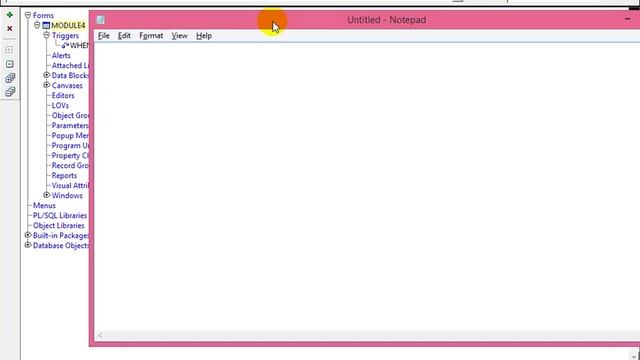The height and width of the screenshot is (360, 640).
Task: Expand the Windows node
Action: [47, 195]
